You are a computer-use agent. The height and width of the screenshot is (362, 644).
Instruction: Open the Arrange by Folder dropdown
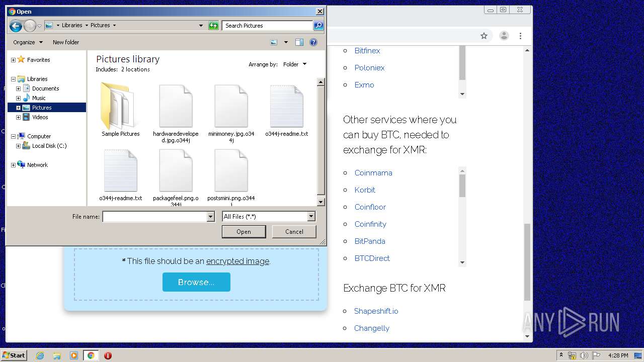295,64
